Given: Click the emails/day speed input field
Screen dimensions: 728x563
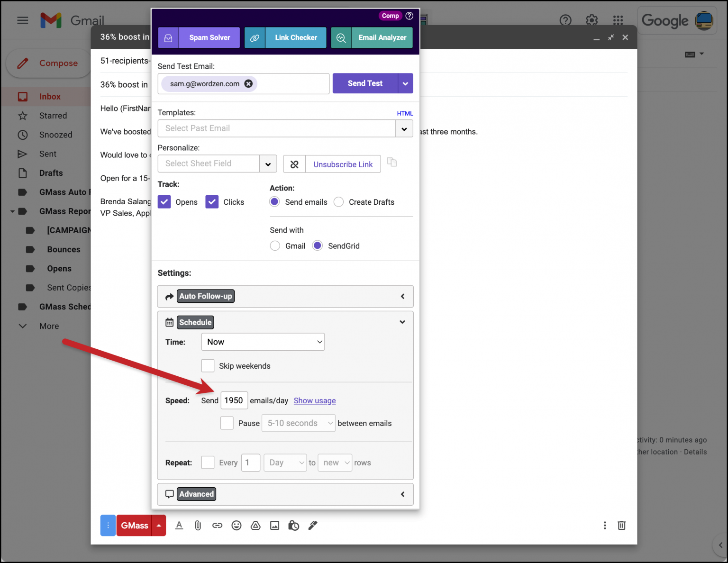Looking at the screenshot, I should (234, 400).
